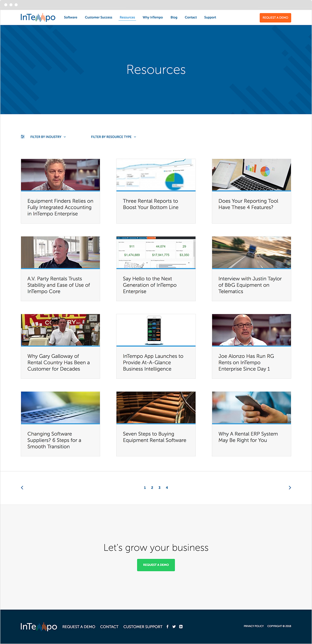Click the InTempo logo in footer
The width and height of the screenshot is (312, 644).
[x=39, y=626]
